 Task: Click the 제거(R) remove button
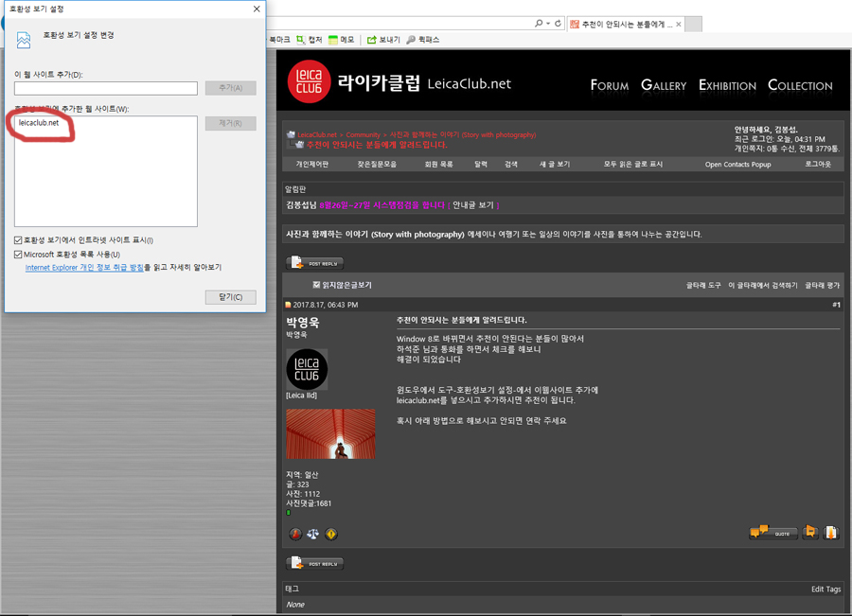coord(230,123)
